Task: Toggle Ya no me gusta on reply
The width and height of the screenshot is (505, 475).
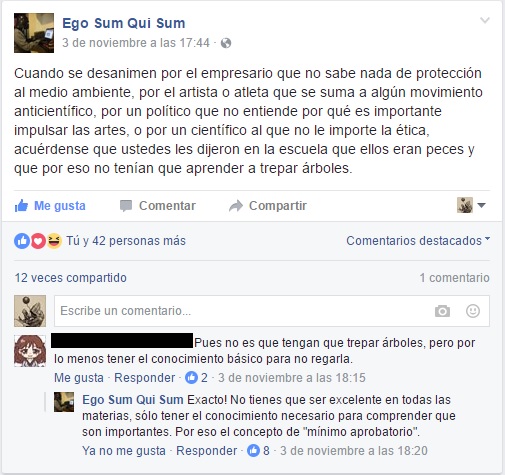Action: 124,451
